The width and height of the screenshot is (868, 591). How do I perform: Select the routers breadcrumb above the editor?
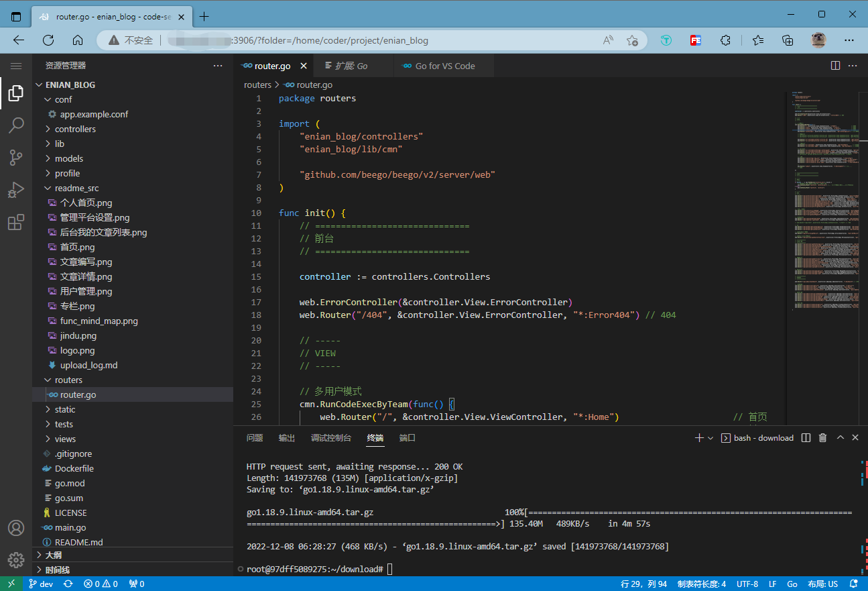pos(257,85)
